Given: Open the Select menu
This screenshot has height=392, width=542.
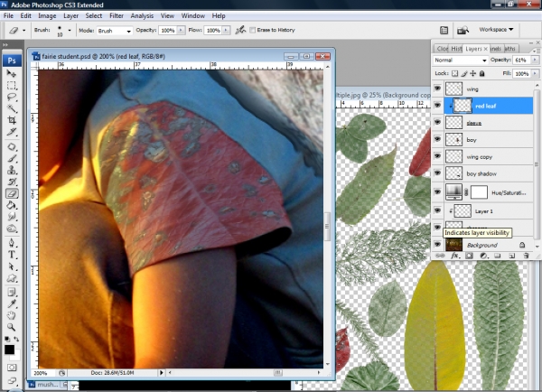Looking at the screenshot, I should coord(94,16).
